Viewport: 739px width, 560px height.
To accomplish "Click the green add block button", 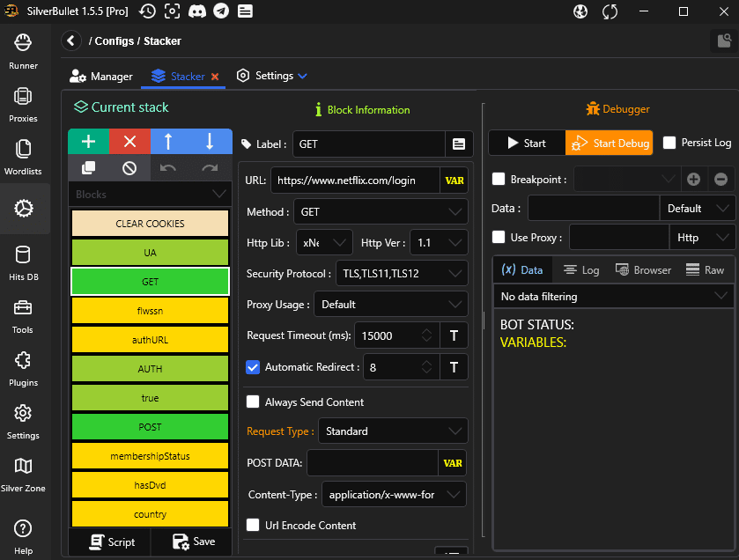I will point(88,142).
